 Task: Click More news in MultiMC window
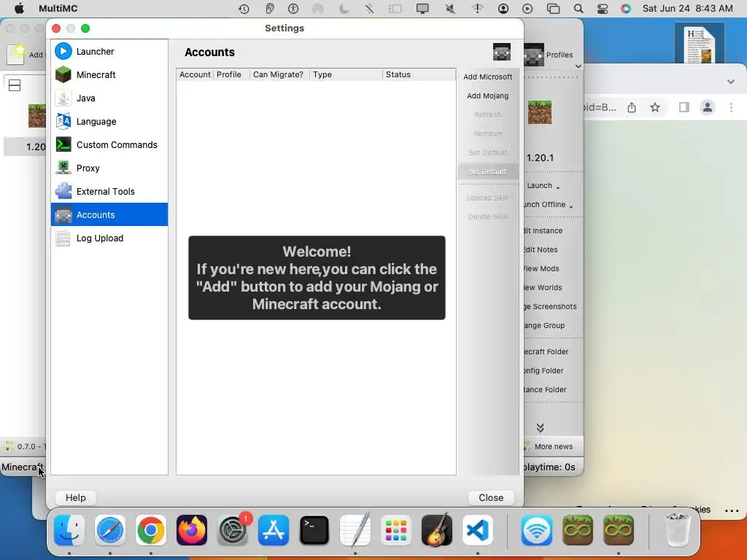click(553, 447)
